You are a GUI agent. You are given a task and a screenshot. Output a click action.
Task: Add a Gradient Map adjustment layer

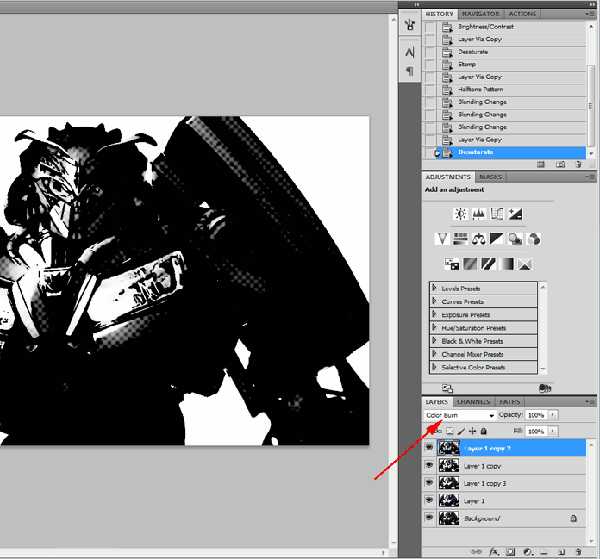click(x=507, y=264)
